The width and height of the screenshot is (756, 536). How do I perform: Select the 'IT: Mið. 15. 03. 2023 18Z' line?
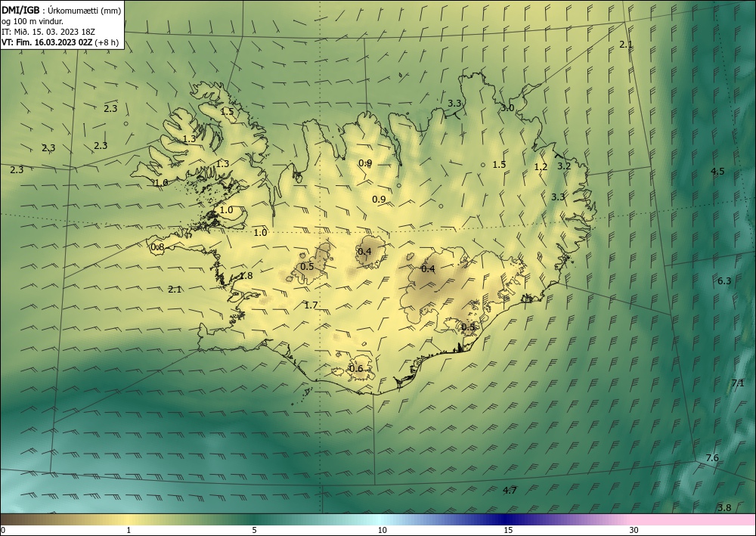pyautogui.click(x=48, y=32)
